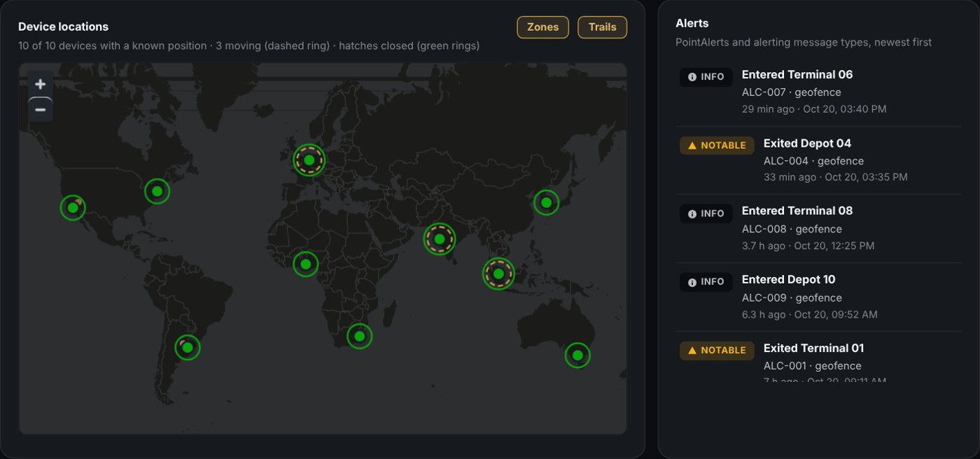Click the PointAlerts alerting message types subtitle

point(804,42)
